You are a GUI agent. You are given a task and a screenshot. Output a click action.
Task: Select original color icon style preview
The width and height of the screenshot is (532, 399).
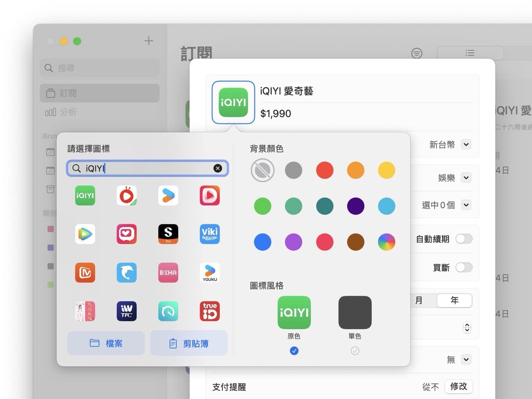coord(294,313)
